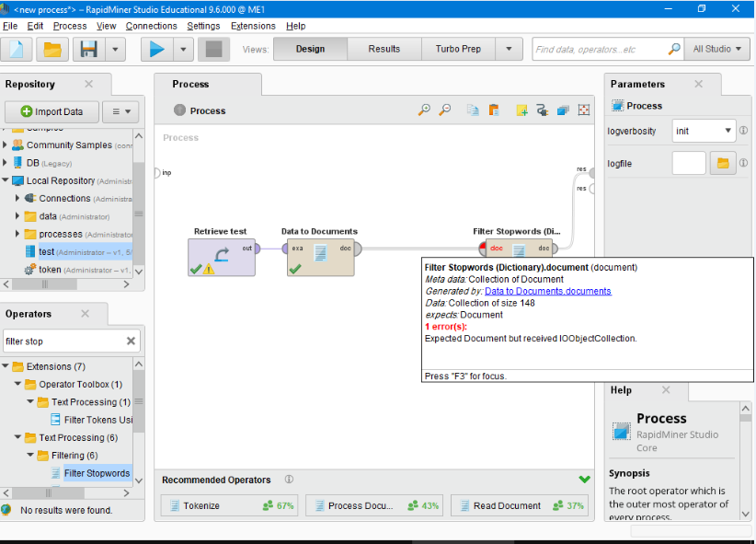756x544 pixels.
Task: Click the logfile text field
Action: (689, 163)
